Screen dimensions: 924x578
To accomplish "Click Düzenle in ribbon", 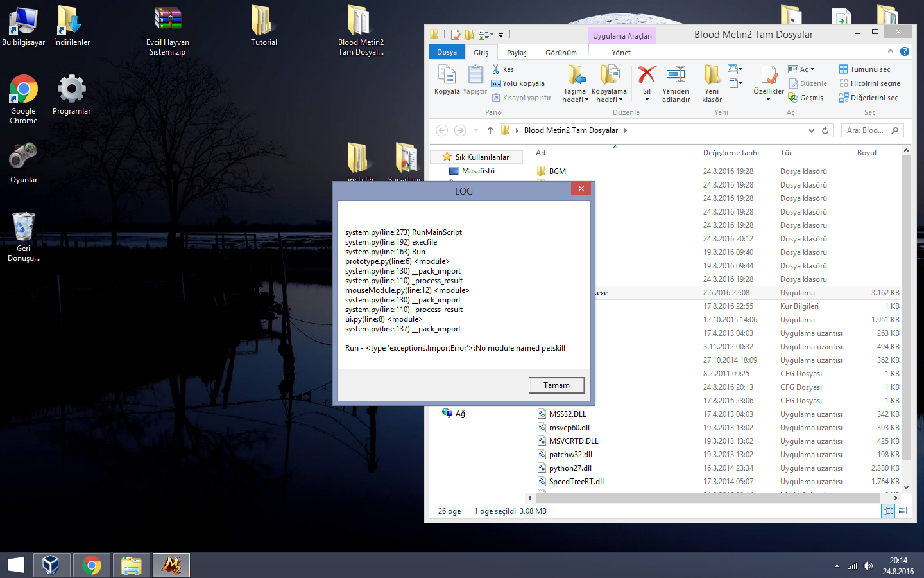I will pyautogui.click(x=807, y=83).
